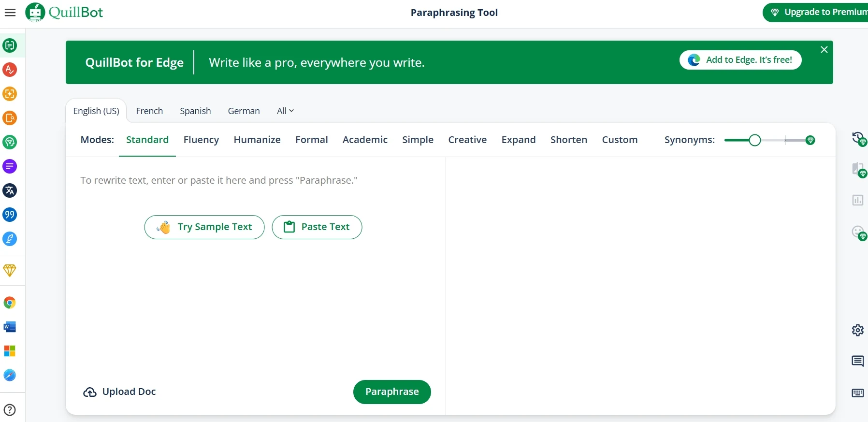Open the Hotkeys keyboard icon
Screen dimensions: 868x422
coord(858,393)
